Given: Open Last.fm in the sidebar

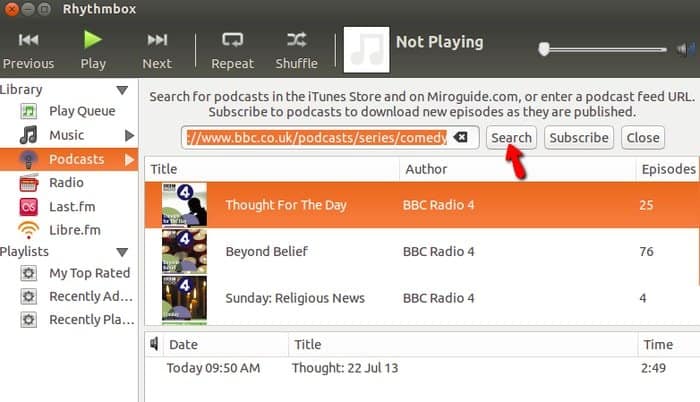Looking at the screenshot, I should tap(72, 206).
